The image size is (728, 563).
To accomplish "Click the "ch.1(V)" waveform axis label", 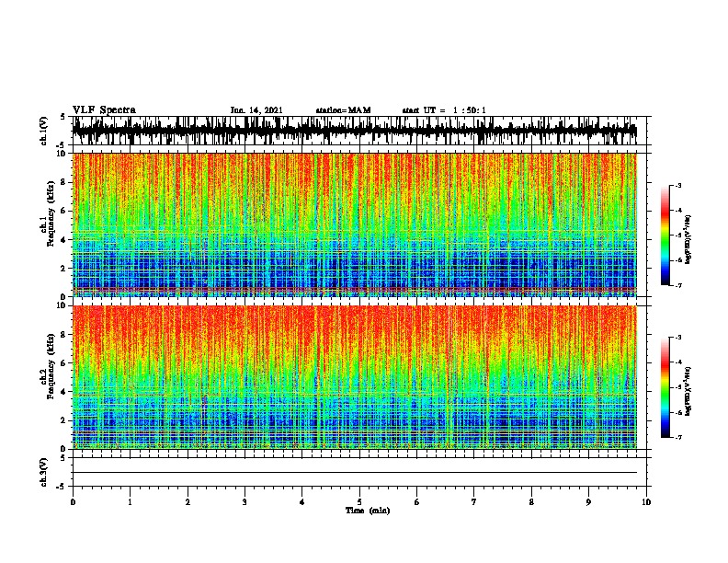I will click(43, 131).
